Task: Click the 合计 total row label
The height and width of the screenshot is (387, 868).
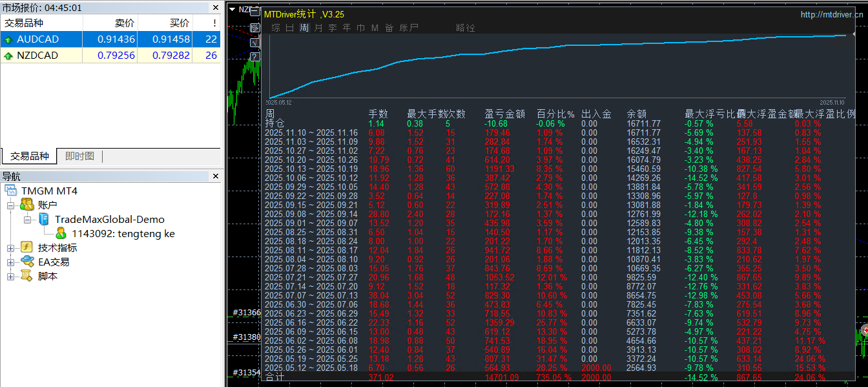Action: [x=274, y=377]
